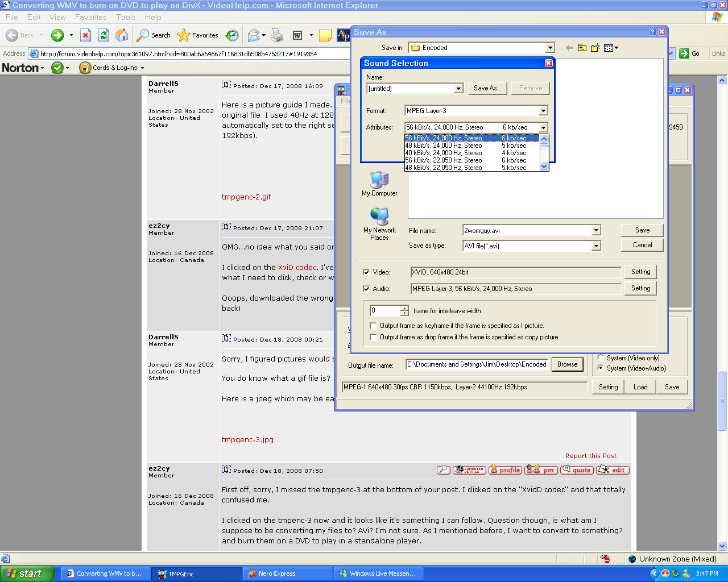Open the Save as type dropdown
This screenshot has width=728, height=582.
[x=596, y=246]
